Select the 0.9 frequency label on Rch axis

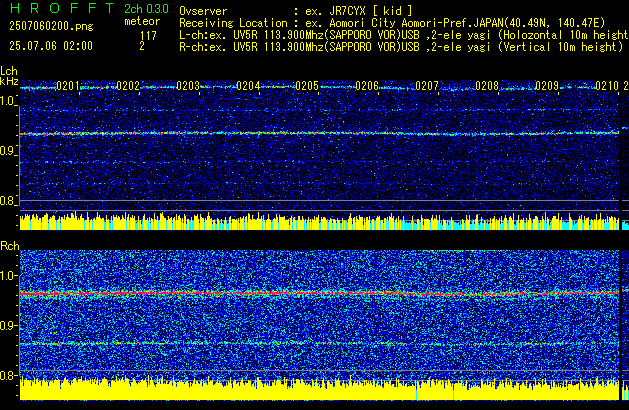(8, 325)
